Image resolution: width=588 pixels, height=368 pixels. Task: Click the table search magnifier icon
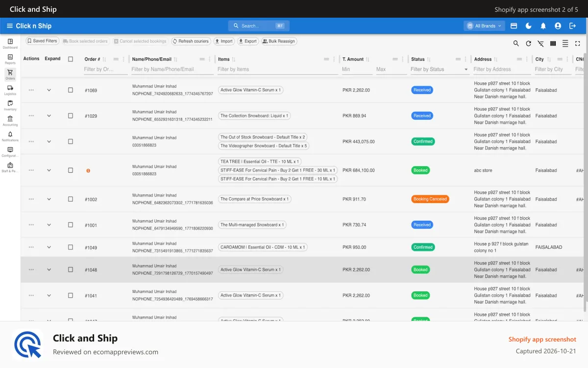(516, 44)
